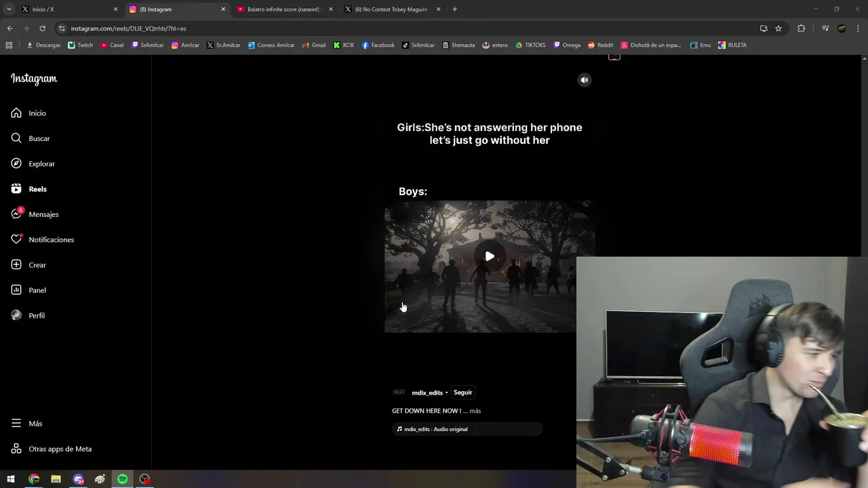Open the KCIK bookmark
Screen dimensions: 868x488
click(344, 45)
